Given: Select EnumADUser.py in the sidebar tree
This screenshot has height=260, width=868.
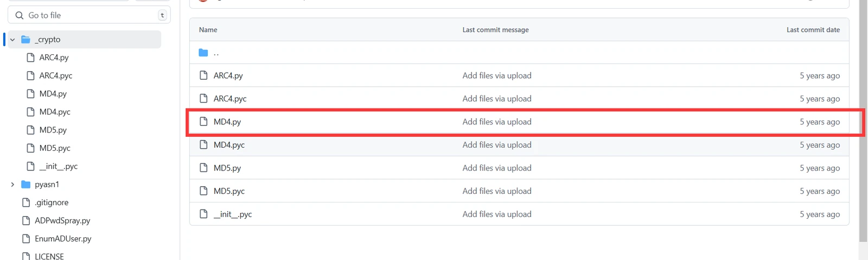Looking at the screenshot, I should pyautogui.click(x=63, y=239).
